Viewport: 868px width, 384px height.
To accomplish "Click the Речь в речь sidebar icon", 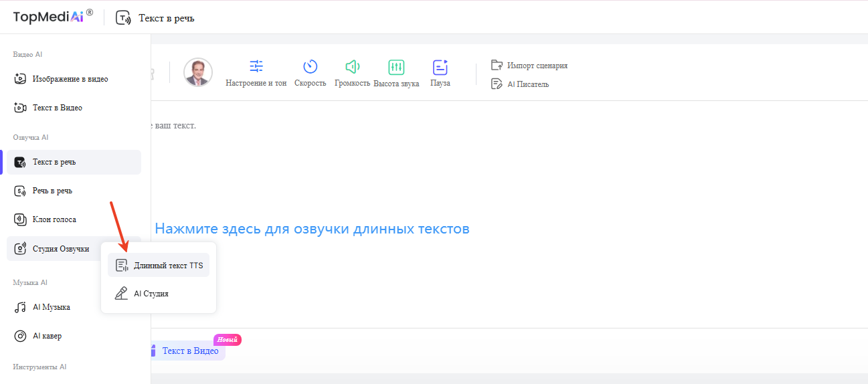I will pos(20,191).
